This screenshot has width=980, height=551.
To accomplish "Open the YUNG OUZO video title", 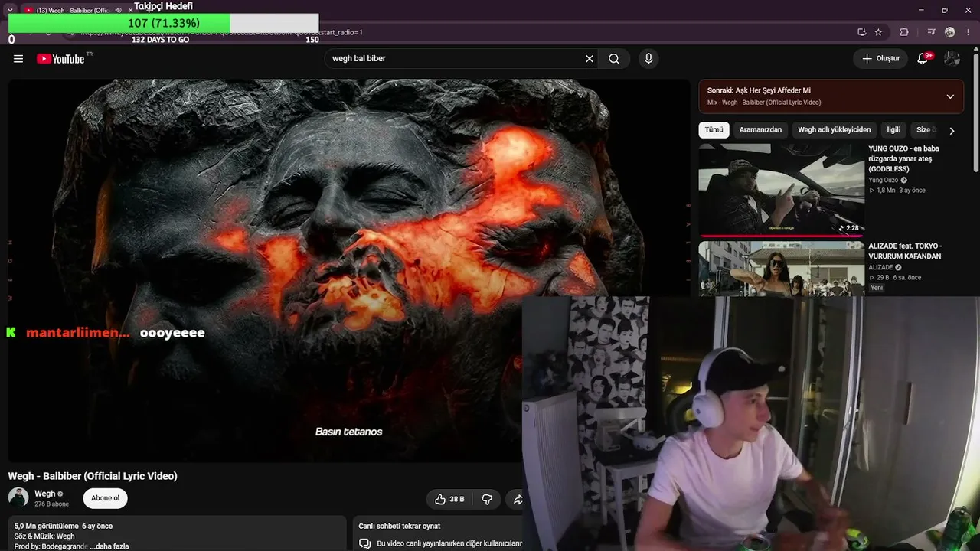I will coord(905,158).
